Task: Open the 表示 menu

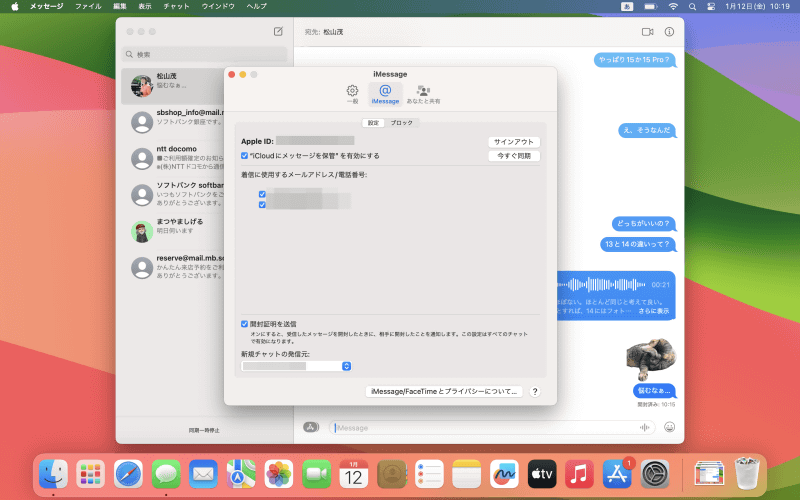Action: 145,6
